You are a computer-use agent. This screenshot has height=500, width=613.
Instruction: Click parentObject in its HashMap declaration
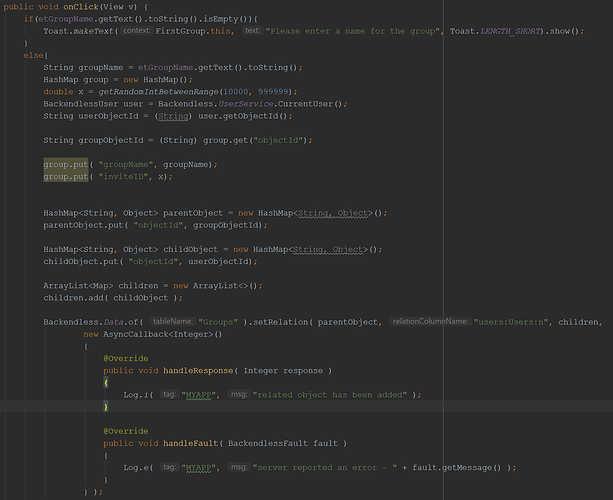tap(193, 213)
